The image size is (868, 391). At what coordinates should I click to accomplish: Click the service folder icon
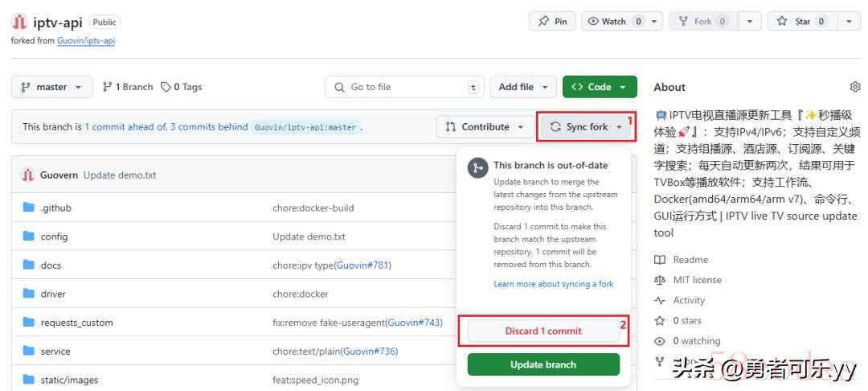[x=29, y=351]
